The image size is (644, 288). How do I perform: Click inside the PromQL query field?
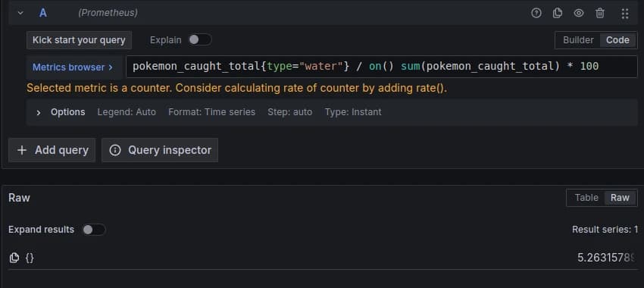pyautogui.click(x=382, y=67)
